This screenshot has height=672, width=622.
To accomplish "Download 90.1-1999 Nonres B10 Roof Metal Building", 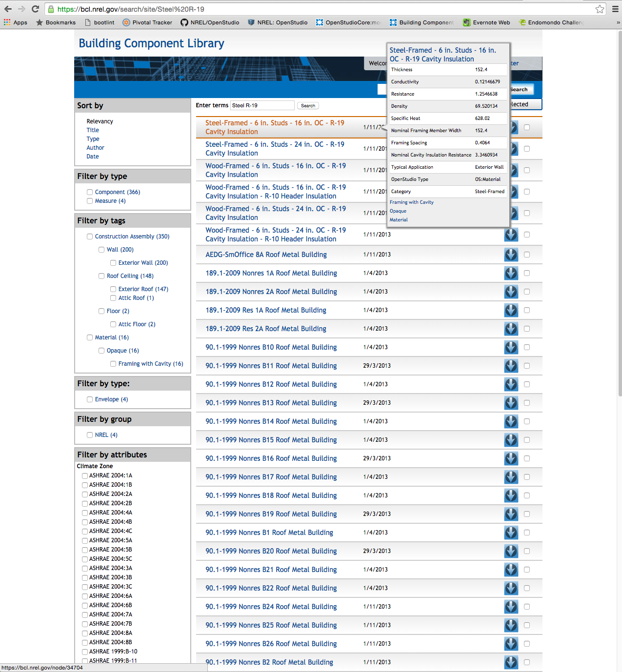I will click(511, 347).
